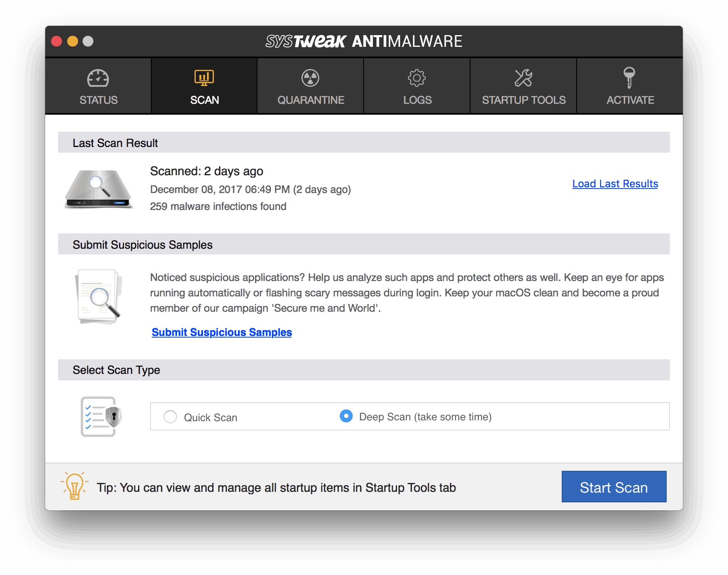Click the 'December 08, 2017 06:49 PM' line
The image size is (728, 575).
pos(250,189)
